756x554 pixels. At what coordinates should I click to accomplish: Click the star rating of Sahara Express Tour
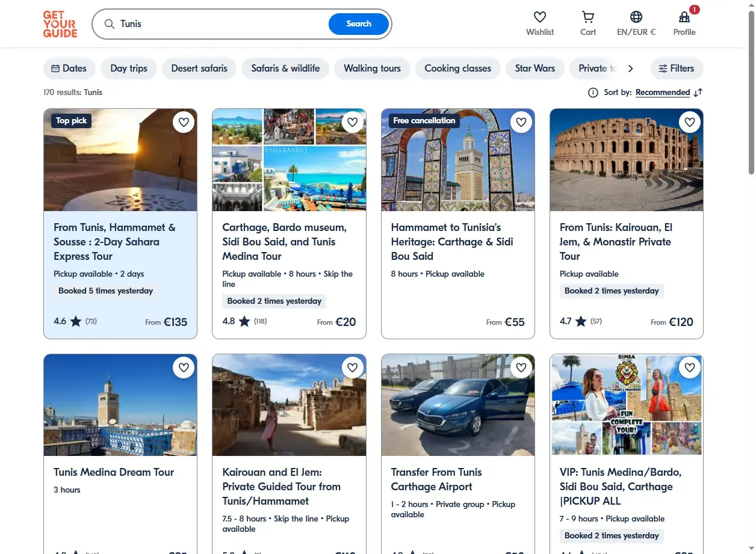coord(75,321)
